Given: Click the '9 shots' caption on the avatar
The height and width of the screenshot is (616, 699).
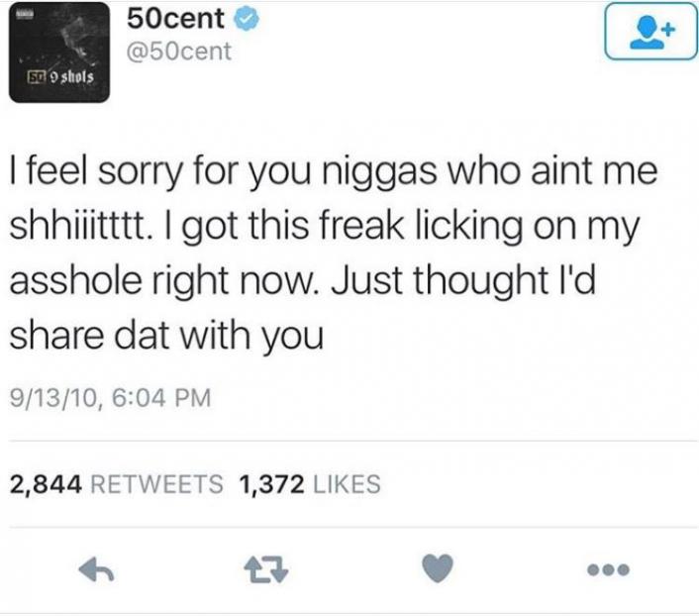Looking at the screenshot, I should pyautogui.click(x=71, y=77).
